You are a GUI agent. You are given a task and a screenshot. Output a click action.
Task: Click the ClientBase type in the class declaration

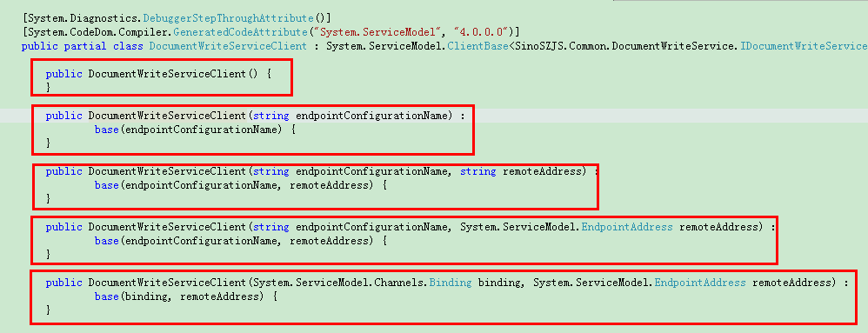[477, 45]
